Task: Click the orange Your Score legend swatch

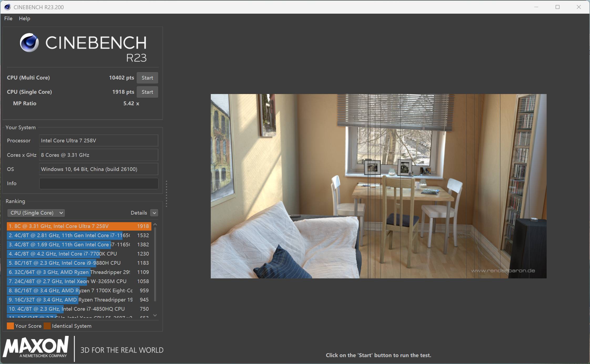Action: click(10, 326)
